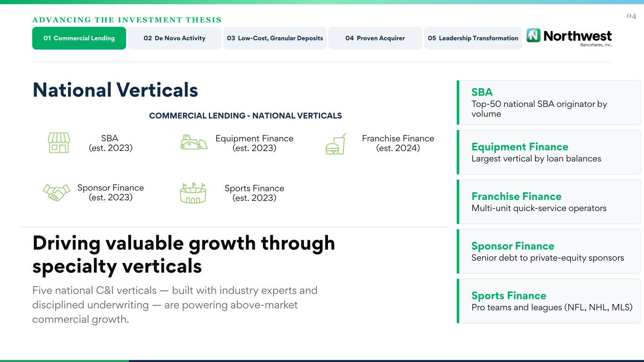
Task: Click the Sports Finance stadium icon
Action: (x=193, y=193)
